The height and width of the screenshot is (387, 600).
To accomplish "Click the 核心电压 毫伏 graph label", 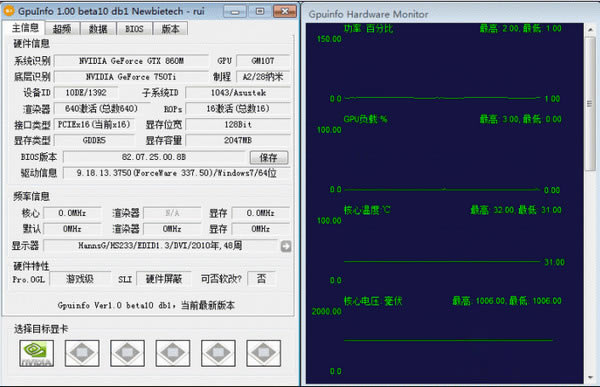I will 373,301.
